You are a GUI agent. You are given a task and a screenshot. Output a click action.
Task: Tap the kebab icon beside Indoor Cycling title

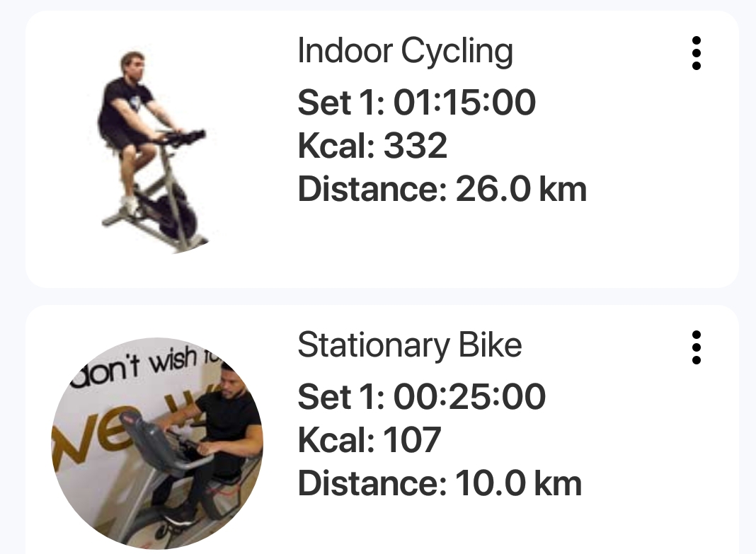[697, 54]
